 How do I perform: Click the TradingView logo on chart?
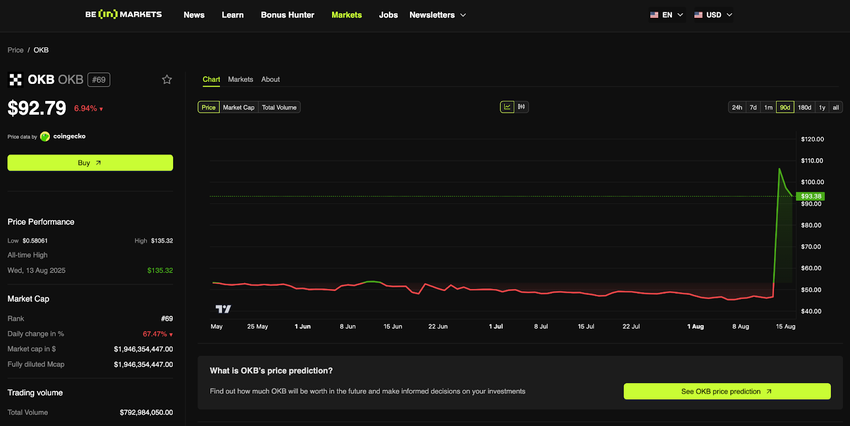pyautogui.click(x=224, y=310)
